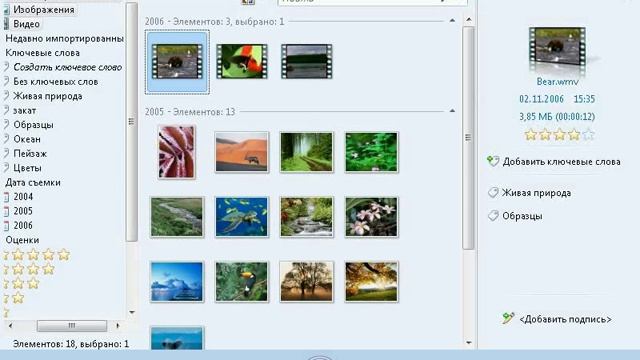Click the calendar icon next to 2006

[6, 226]
